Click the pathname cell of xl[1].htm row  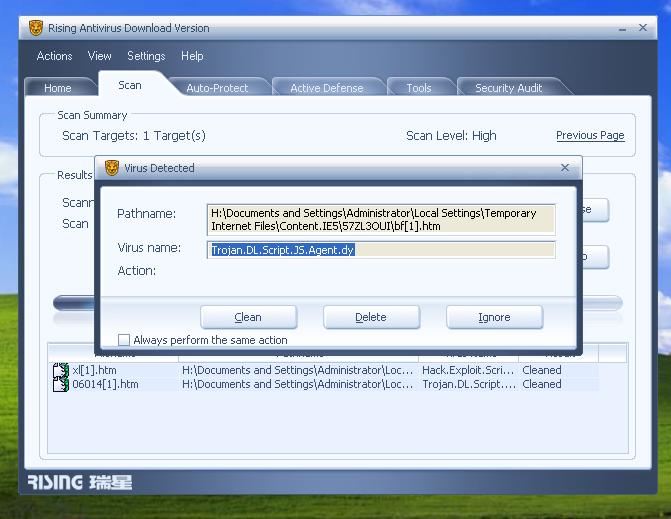click(x=297, y=370)
